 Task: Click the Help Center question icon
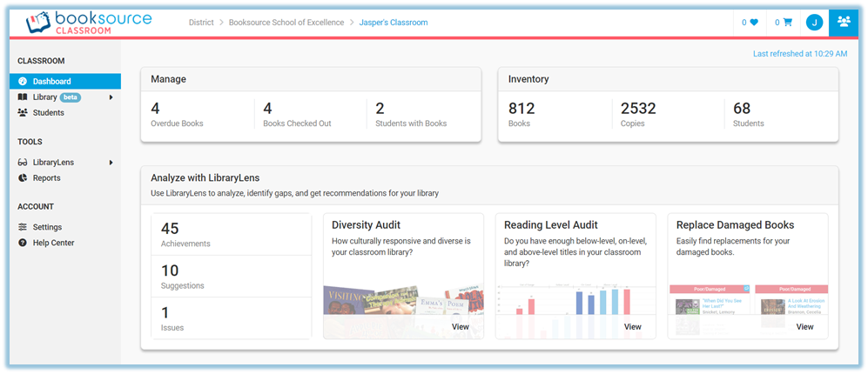[x=23, y=243]
